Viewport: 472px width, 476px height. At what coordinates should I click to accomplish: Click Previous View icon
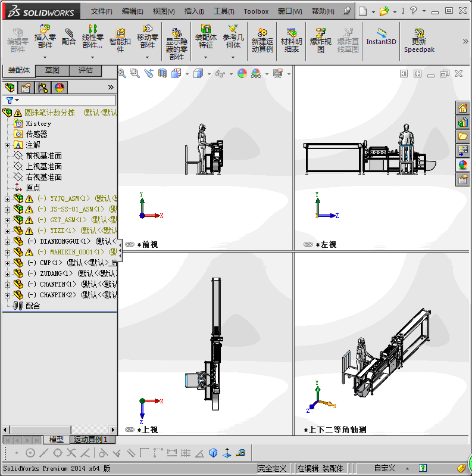(149, 73)
